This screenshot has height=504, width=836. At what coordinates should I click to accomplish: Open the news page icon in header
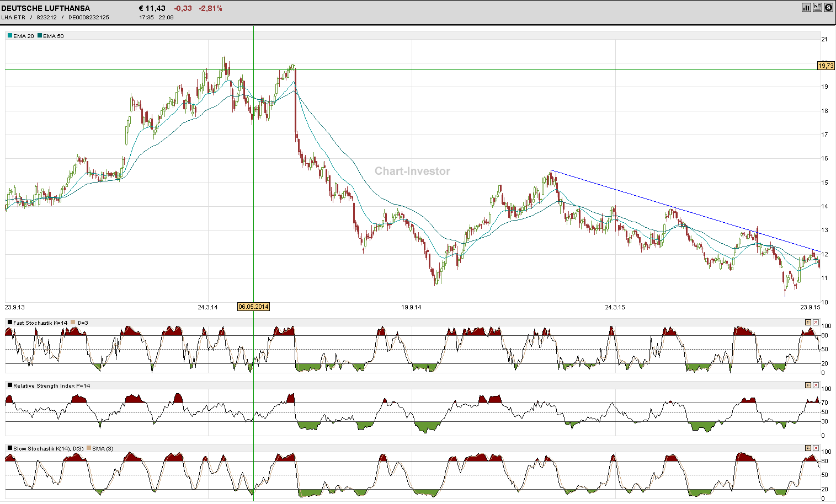pos(817,8)
